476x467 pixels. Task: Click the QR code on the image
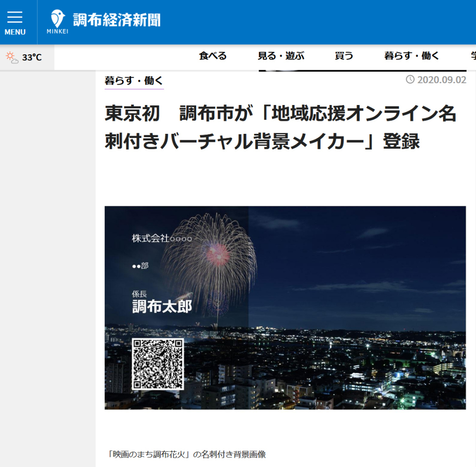pos(158,364)
